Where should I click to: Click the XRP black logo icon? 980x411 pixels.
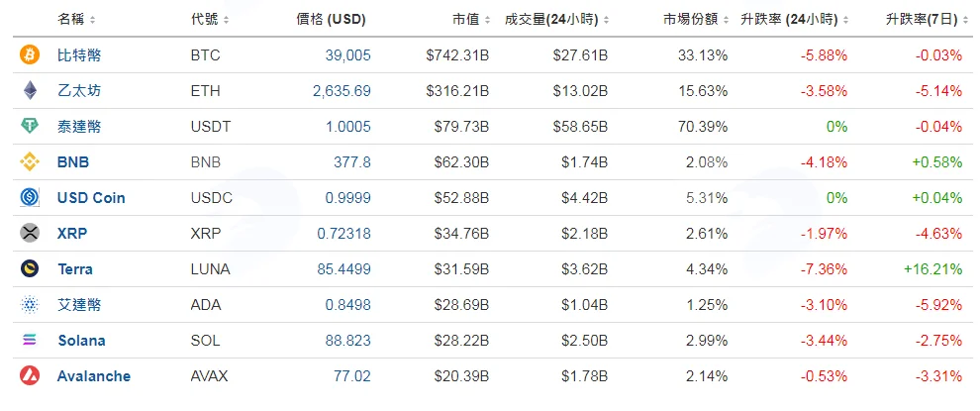pyautogui.click(x=30, y=234)
